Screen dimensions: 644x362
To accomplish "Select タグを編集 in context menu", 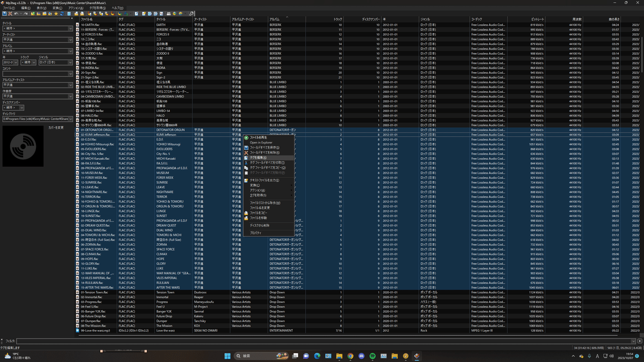I will [268, 158].
